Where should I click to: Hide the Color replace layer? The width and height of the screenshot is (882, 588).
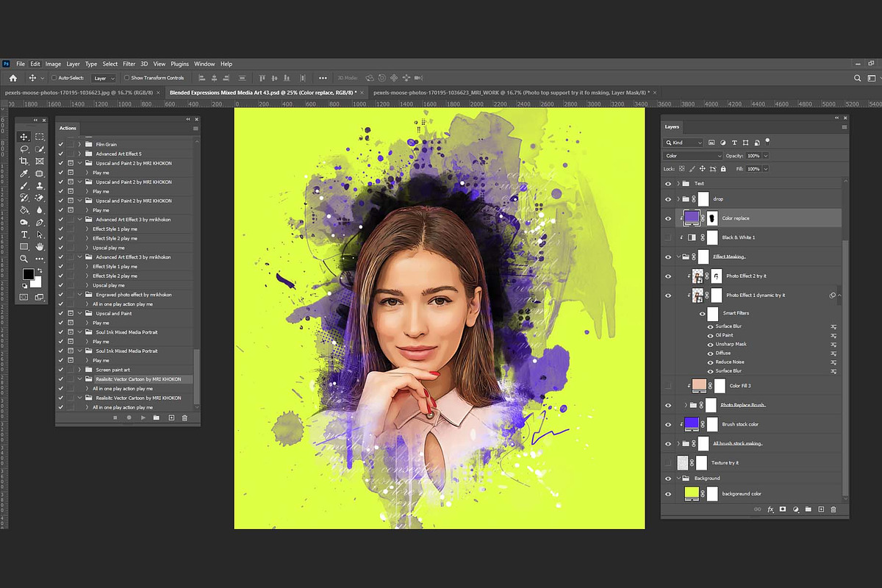[668, 218]
